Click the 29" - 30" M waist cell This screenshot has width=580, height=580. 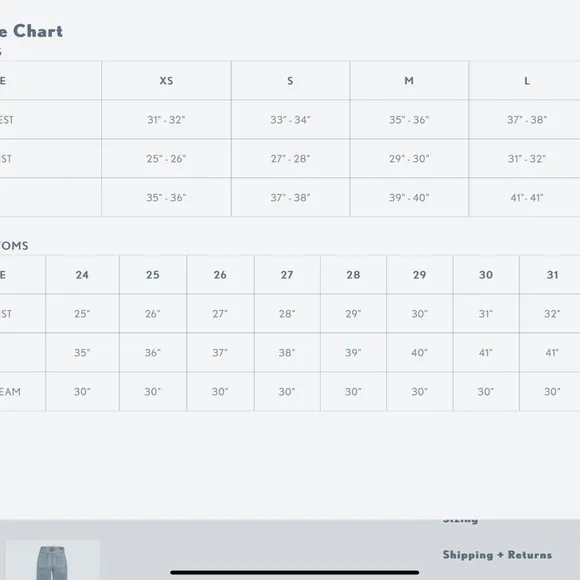[x=409, y=159]
